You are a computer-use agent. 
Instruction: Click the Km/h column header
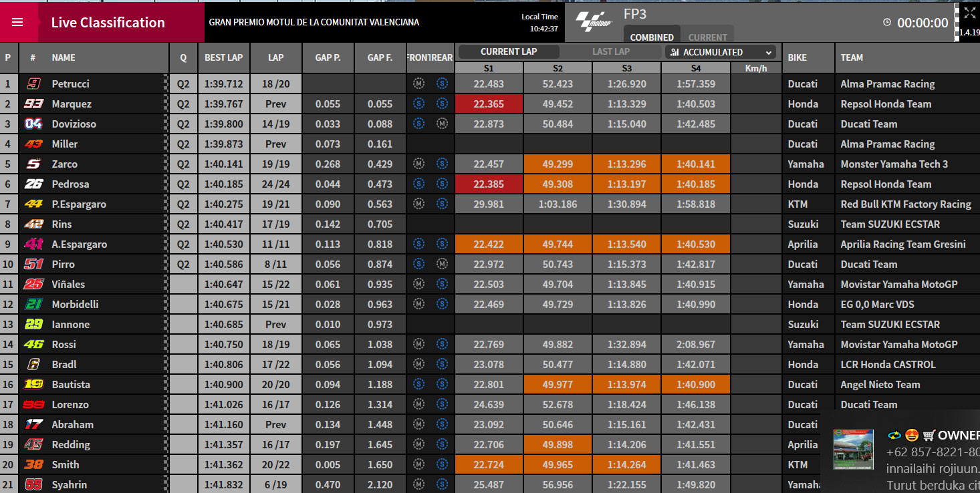click(755, 68)
